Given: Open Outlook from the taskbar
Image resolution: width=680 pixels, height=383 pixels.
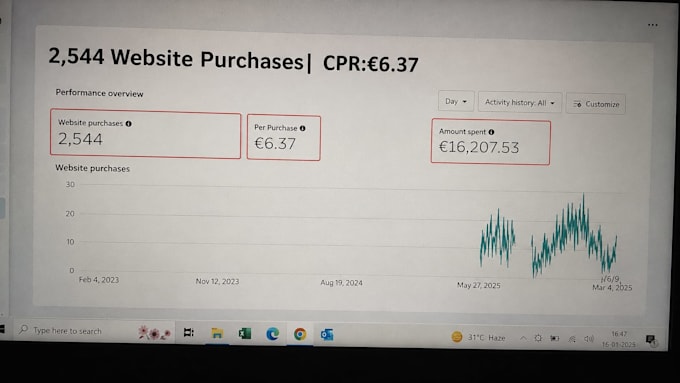Looking at the screenshot, I should pyautogui.click(x=327, y=334).
